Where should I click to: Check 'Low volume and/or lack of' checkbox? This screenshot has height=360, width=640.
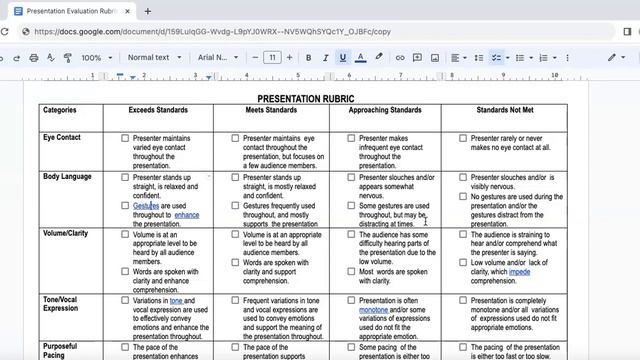click(463, 262)
